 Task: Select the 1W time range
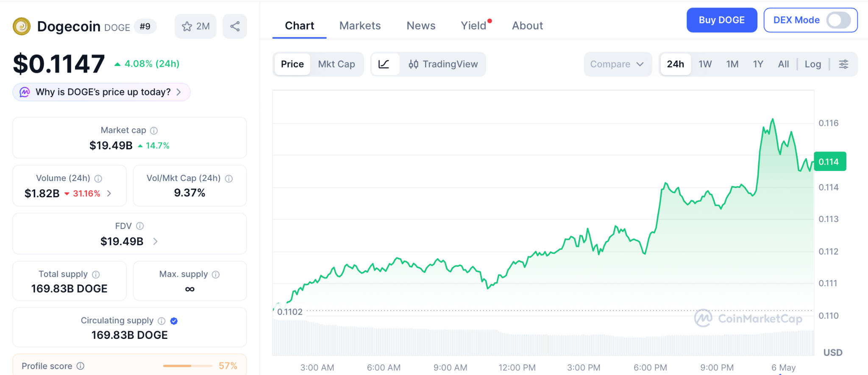coord(705,64)
